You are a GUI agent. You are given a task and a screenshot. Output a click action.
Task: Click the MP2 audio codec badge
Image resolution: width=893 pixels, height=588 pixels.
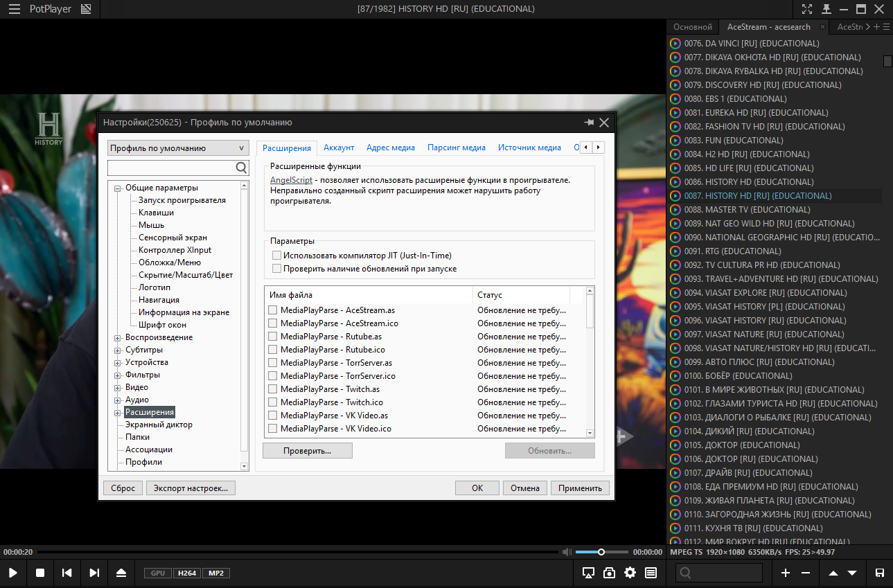(x=216, y=573)
